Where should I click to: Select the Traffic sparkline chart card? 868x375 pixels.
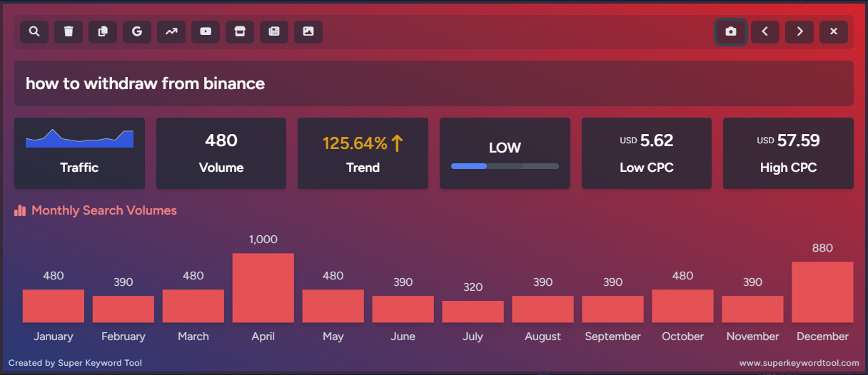[79, 153]
